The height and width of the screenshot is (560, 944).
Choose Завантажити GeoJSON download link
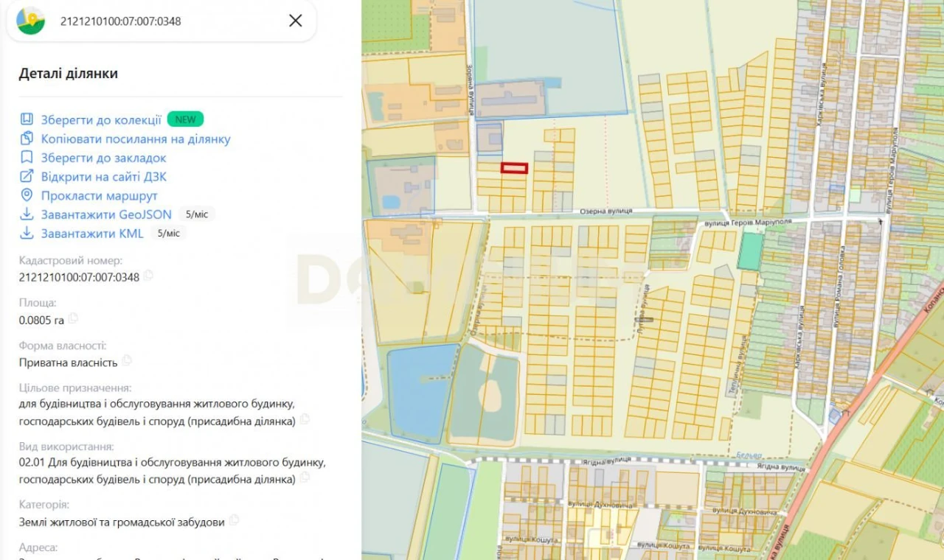106,215
